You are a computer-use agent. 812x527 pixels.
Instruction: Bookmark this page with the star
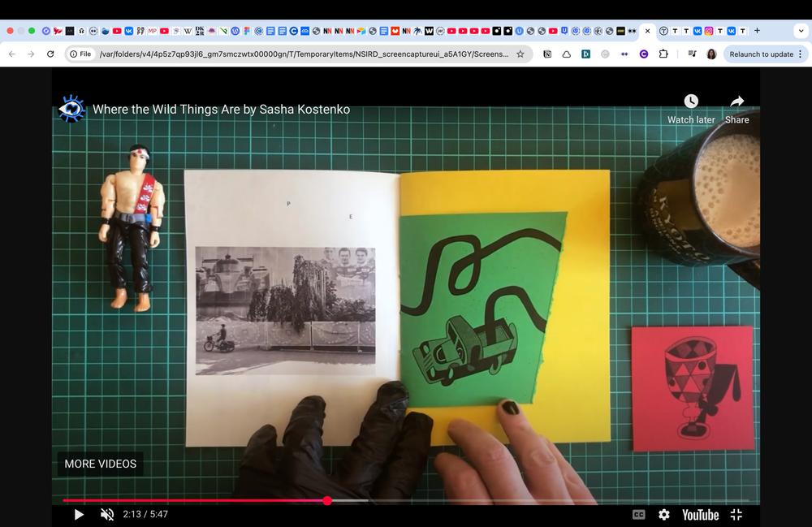520,54
